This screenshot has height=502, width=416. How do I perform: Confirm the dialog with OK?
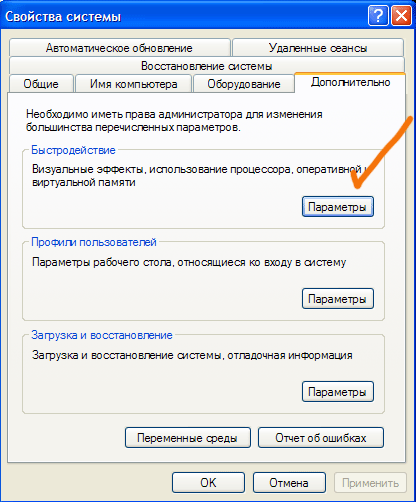[x=208, y=482]
